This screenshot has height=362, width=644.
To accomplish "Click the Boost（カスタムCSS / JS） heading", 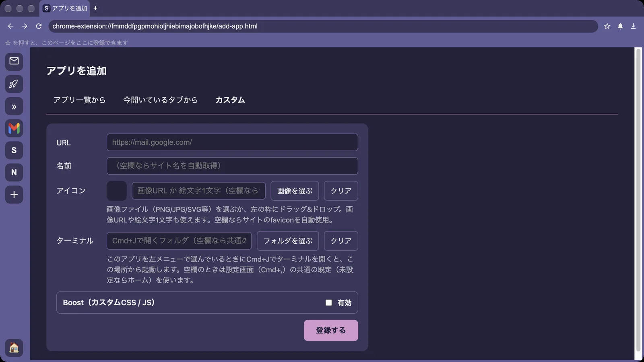I will coord(109,302).
